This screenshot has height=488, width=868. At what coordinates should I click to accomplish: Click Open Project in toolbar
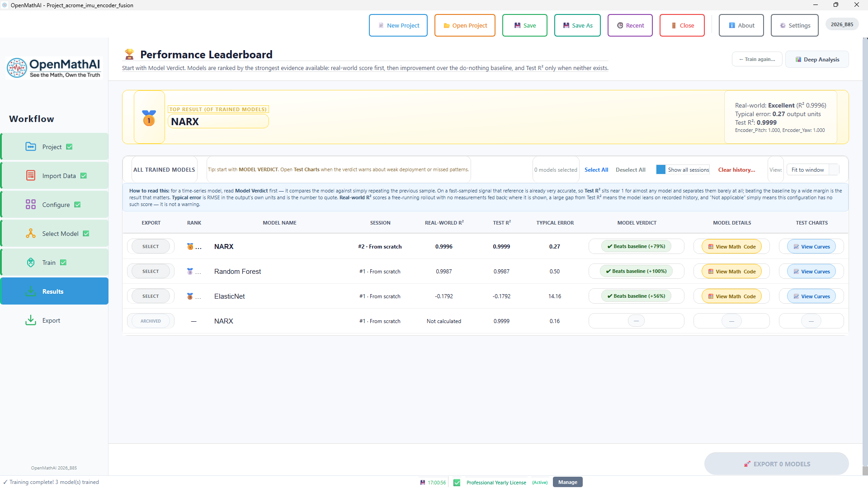pos(465,25)
